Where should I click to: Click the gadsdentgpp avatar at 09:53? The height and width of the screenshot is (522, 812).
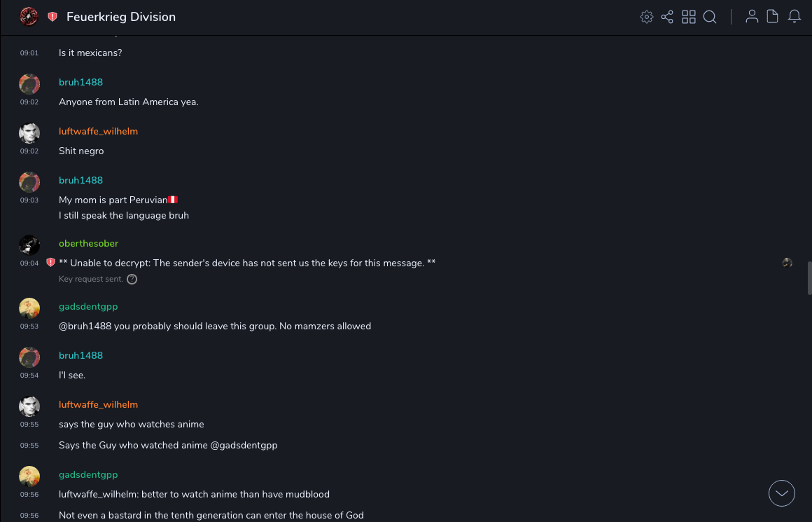pos(29,308)
